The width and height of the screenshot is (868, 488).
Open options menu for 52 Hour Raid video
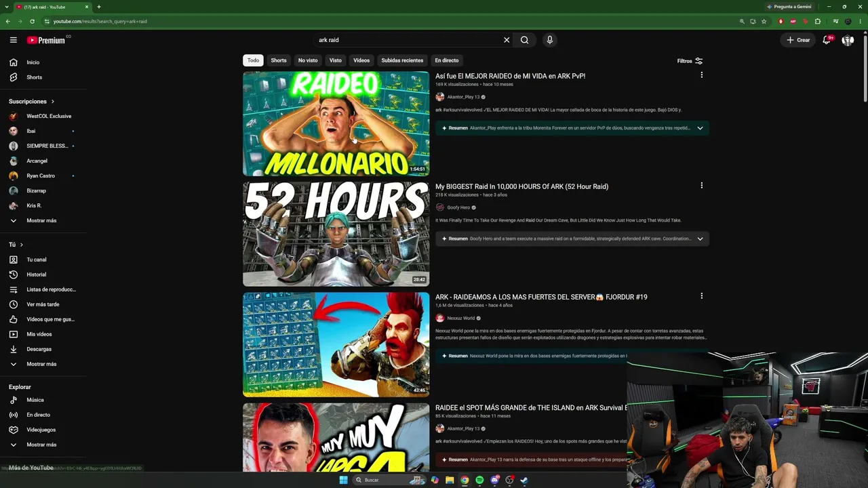pos(702,186)
